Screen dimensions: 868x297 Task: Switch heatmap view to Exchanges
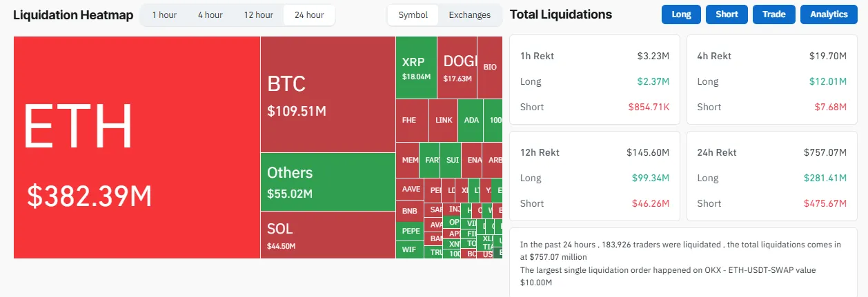click(x=470, y=14)
